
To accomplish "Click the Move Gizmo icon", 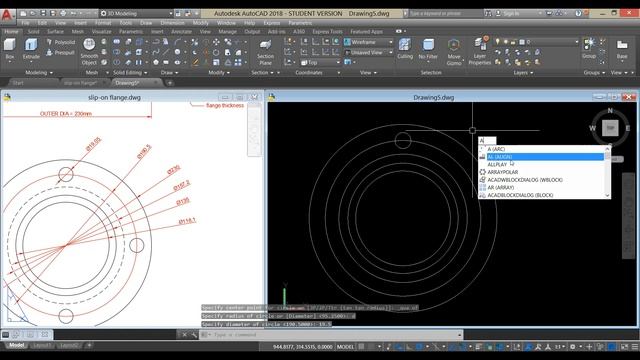I will [x=453, y=52].
